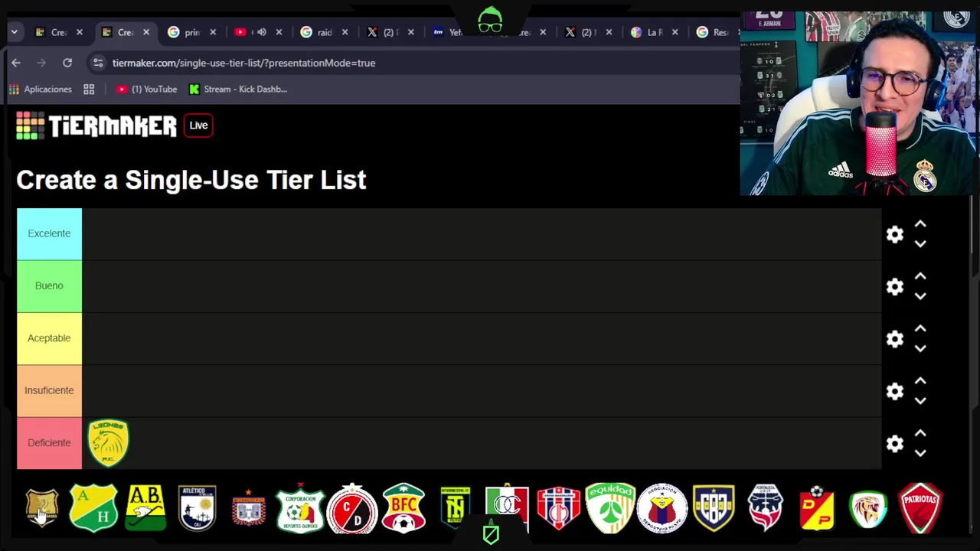980x551 pixels.
Task: Go back with the browser back arrow
Action: (16, 63)
